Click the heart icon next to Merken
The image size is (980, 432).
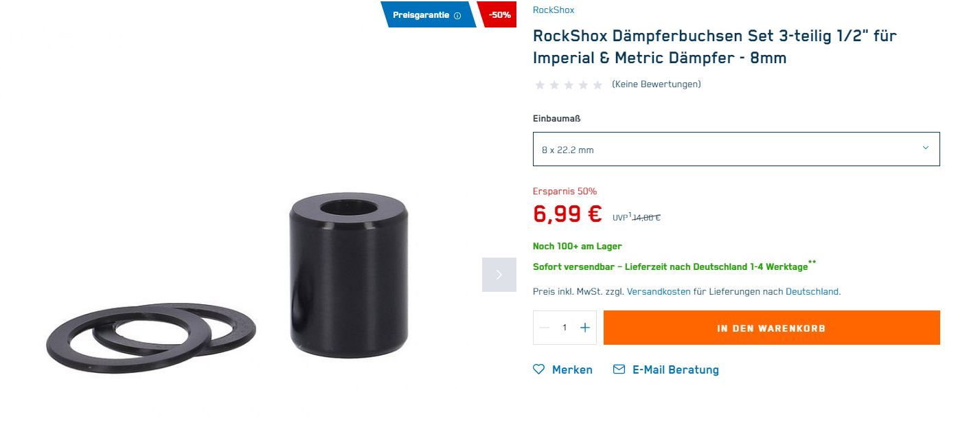[x=539, y=370]
